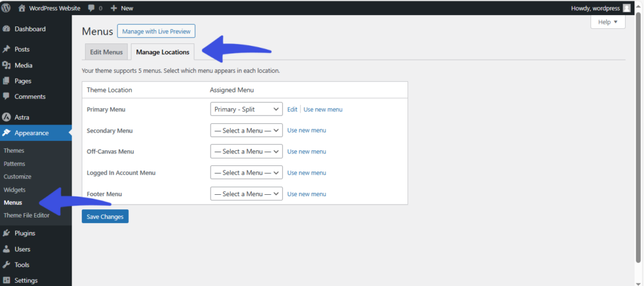Select the Manage Locations tab

click(163, 52)
